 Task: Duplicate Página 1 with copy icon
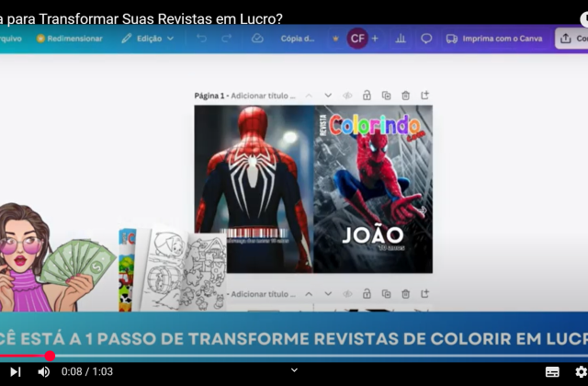(386, 96)
